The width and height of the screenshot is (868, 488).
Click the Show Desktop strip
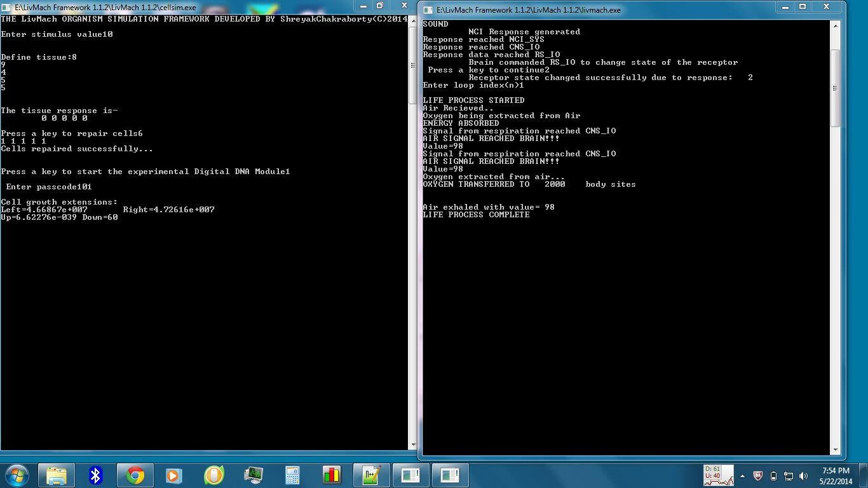coord(864,475)
